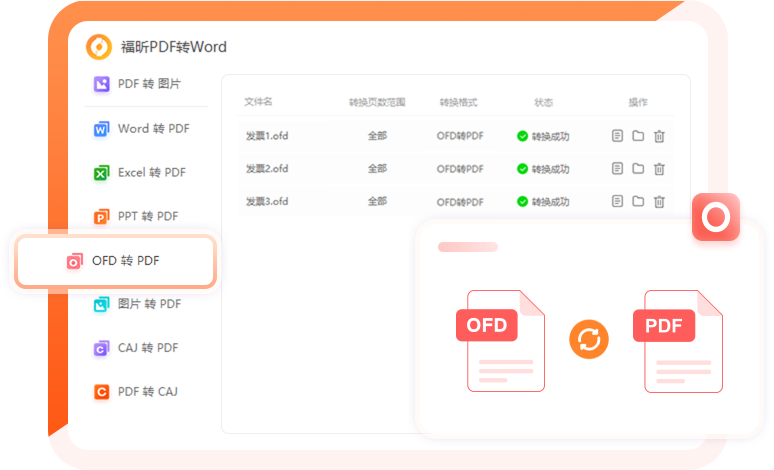
Task: Click the Foxit PDF to Word logo icon
Action: pyautogui.click(x=99, y=46)
